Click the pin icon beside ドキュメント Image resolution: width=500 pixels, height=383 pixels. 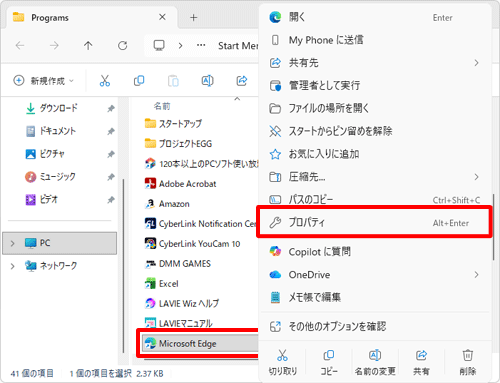click(111, 132)
